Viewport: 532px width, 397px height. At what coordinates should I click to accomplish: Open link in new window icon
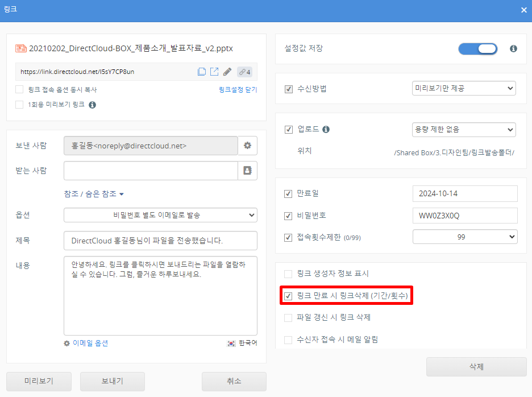(214, 72)
